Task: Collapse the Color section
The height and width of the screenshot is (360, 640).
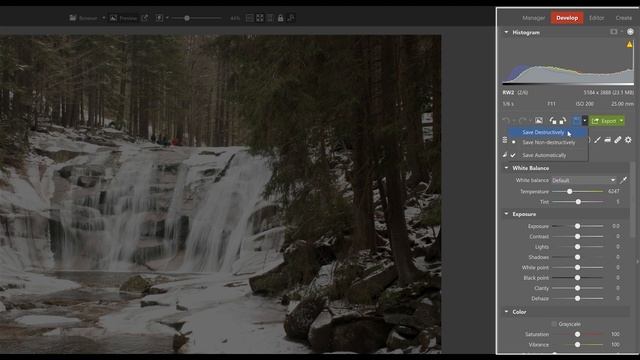Action: 506,312
